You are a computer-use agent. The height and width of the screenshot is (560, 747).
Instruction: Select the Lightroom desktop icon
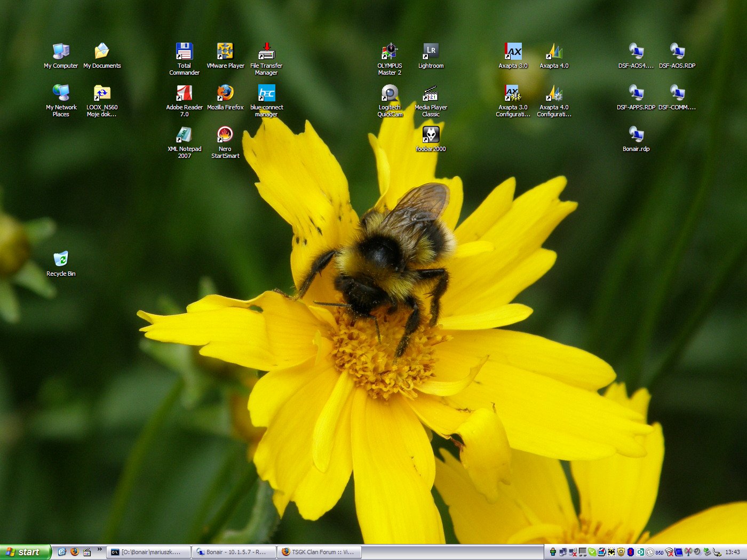click(431, 52)
